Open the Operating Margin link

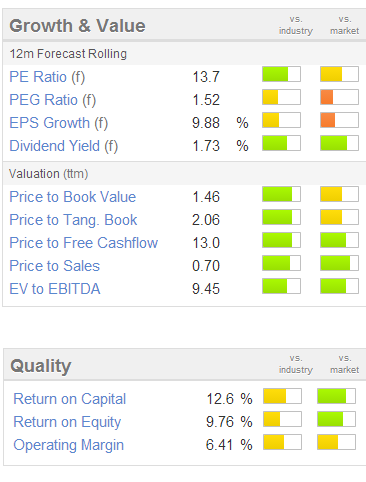(x=69, y=445)
